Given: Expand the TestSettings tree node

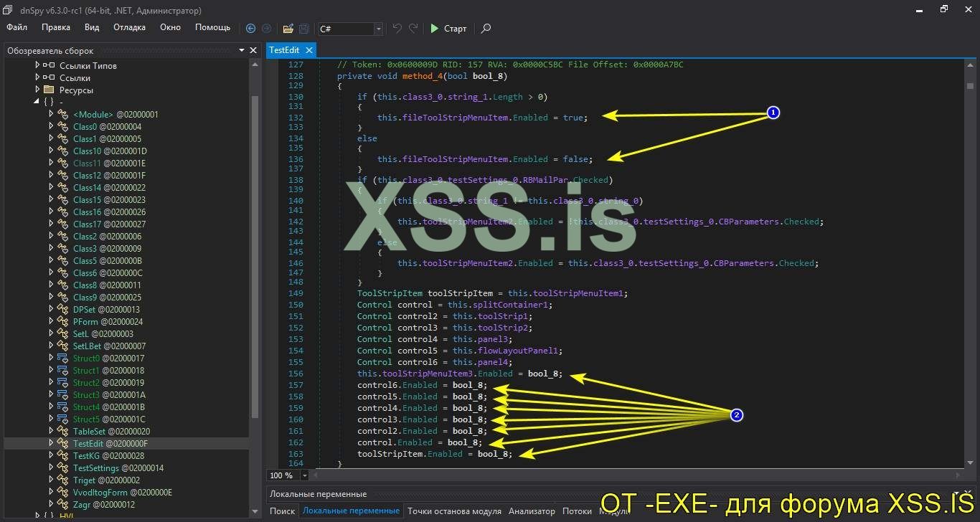Looking at the screenshot, I should tap(51, 468).
